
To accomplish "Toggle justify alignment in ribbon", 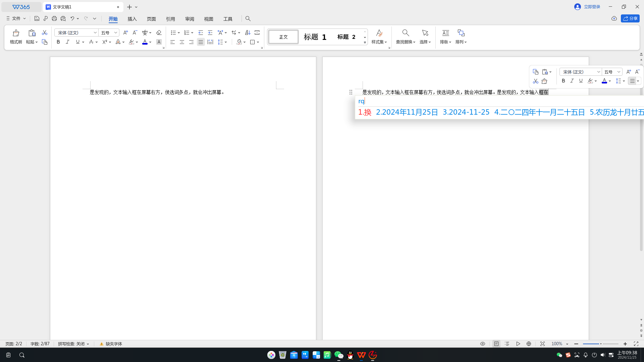I will tap(201, 42).
